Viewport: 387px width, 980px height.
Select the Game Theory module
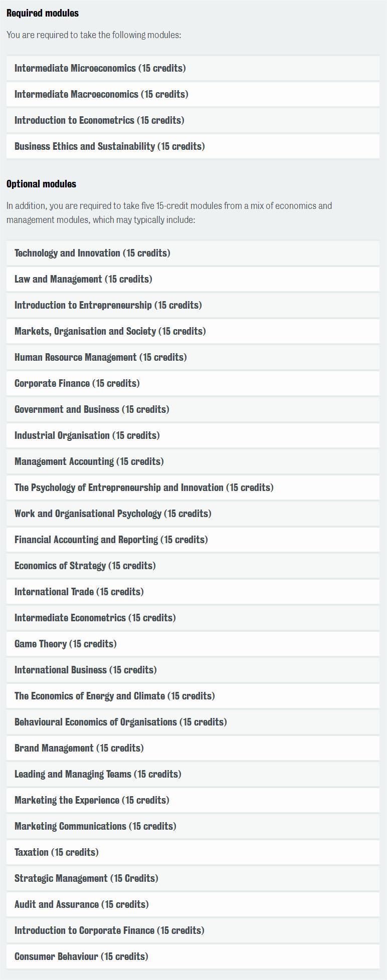pyautogui.click(x=193, y=644)
